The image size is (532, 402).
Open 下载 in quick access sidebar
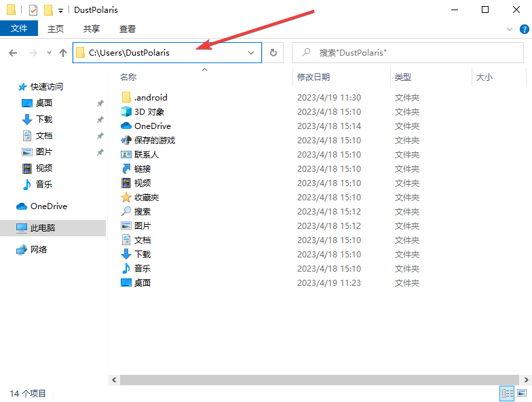point(44,120)
